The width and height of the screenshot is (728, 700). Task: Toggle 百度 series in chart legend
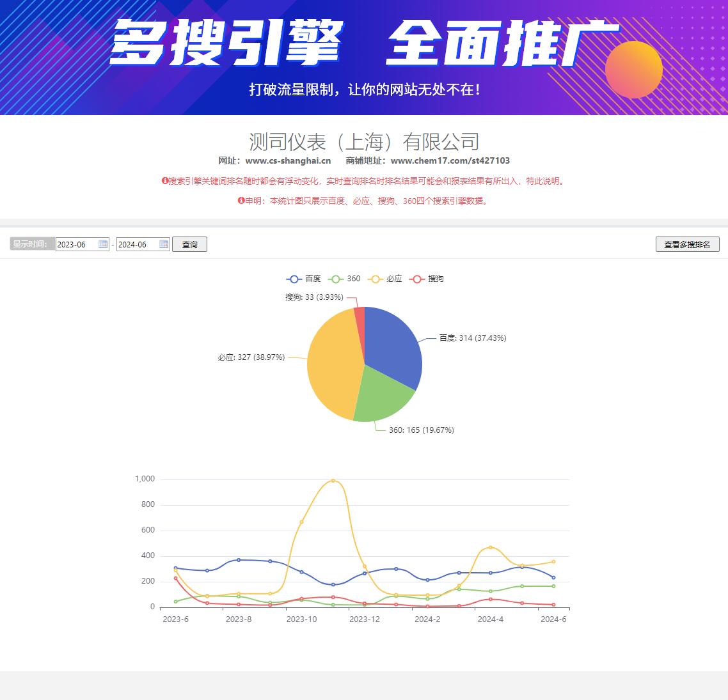point(304,279)
